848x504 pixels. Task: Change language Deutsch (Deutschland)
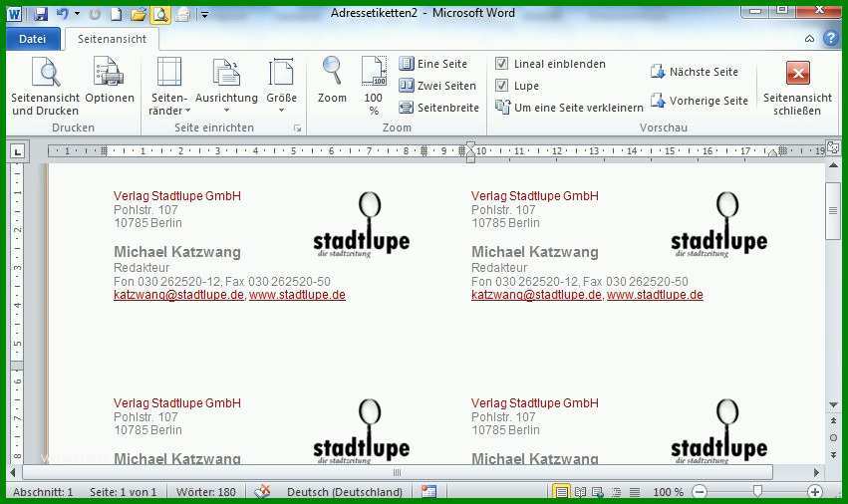[345, 492]
